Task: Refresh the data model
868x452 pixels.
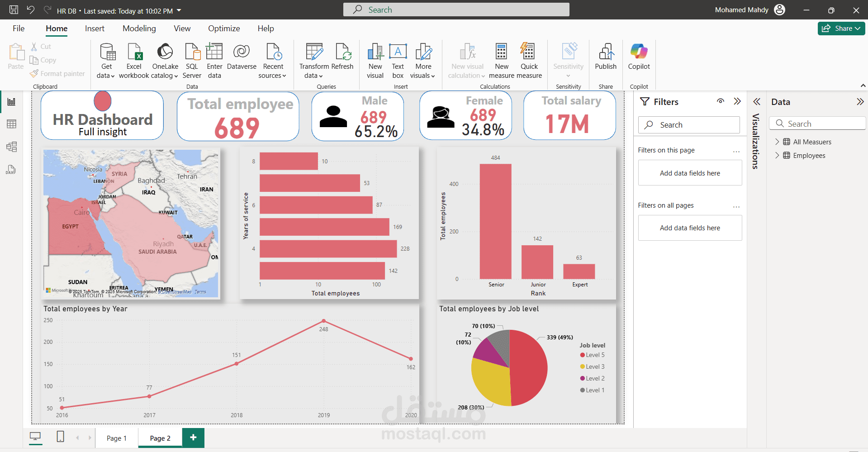Action: tap(342, 57)
